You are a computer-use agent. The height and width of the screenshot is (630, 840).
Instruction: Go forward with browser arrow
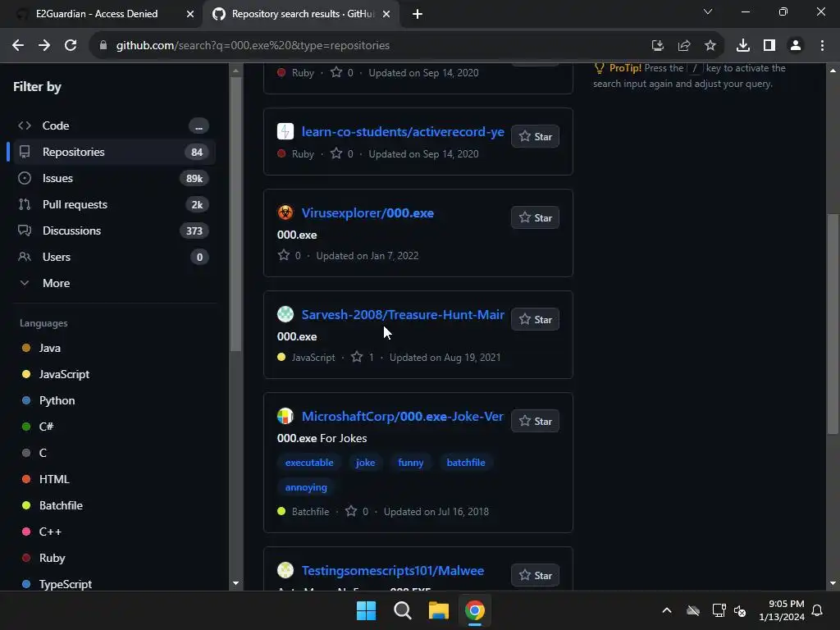(44, 46)
